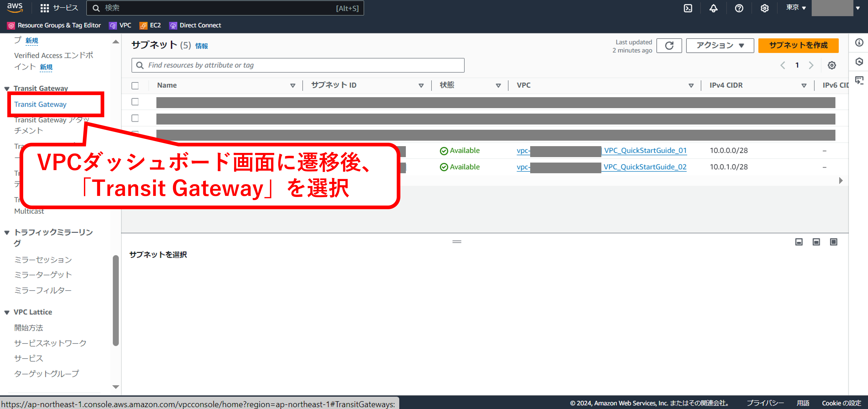Open サービスネットワーク in the sidebar
The height and width of the screenshot is (409, 868).
50,343
